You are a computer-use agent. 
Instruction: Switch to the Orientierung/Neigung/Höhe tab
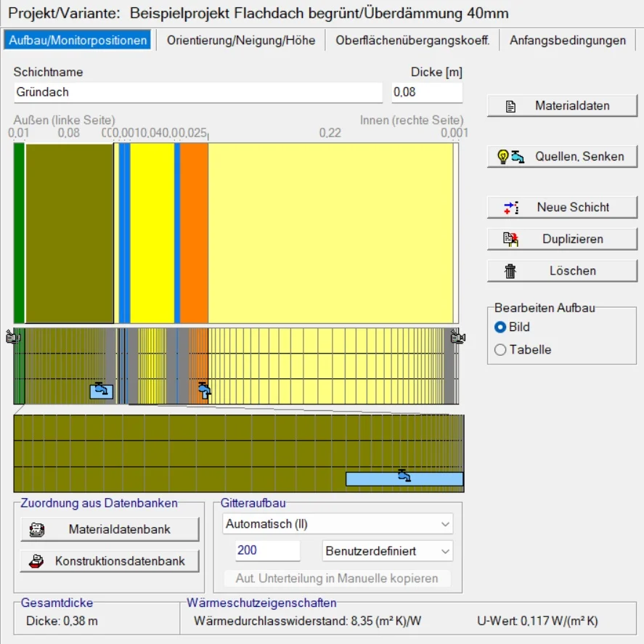coord(241,40)
